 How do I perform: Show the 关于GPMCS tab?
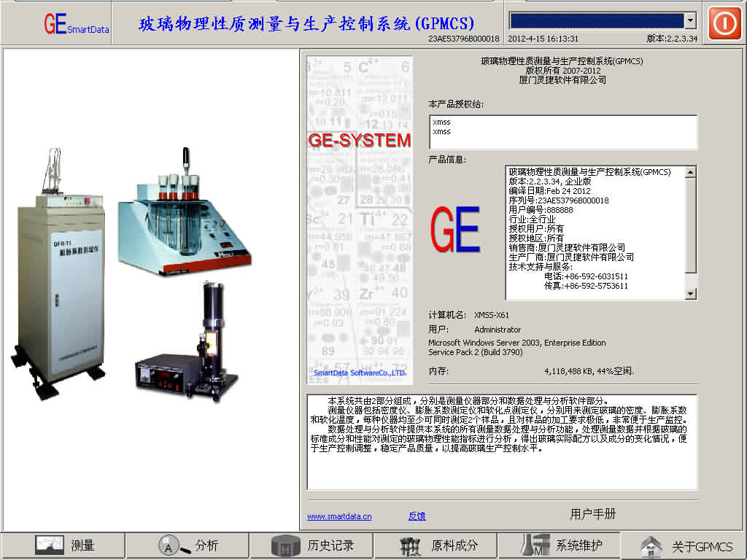click(x=684, y=546)
